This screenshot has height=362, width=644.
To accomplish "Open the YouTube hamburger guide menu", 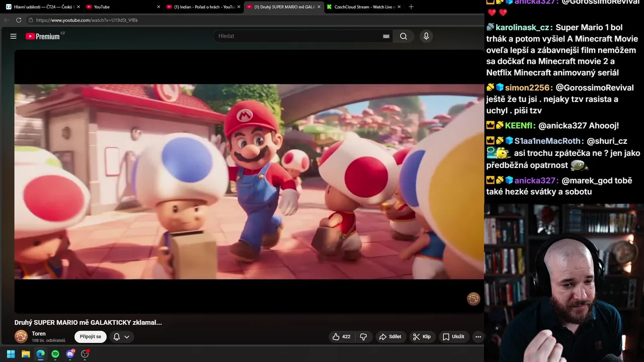I will pyautogui.click(x=14, y=36).
